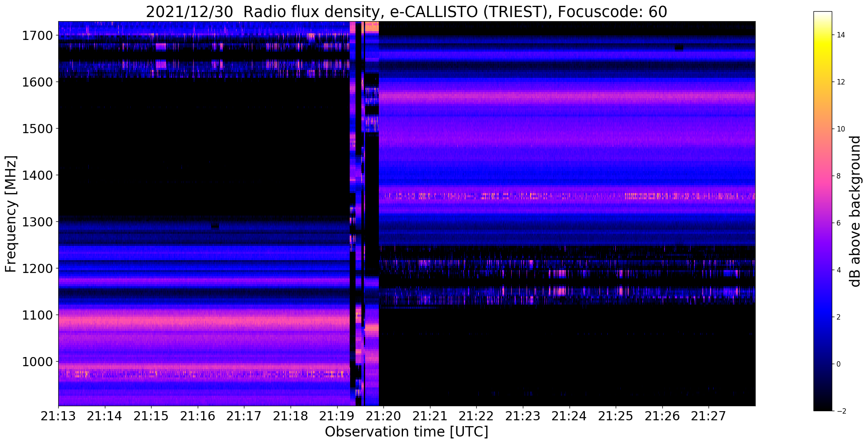The height and width of the screenshot is (444, 868).
Task: Click the 21:27 time tick label
Action: pos(709,416)
